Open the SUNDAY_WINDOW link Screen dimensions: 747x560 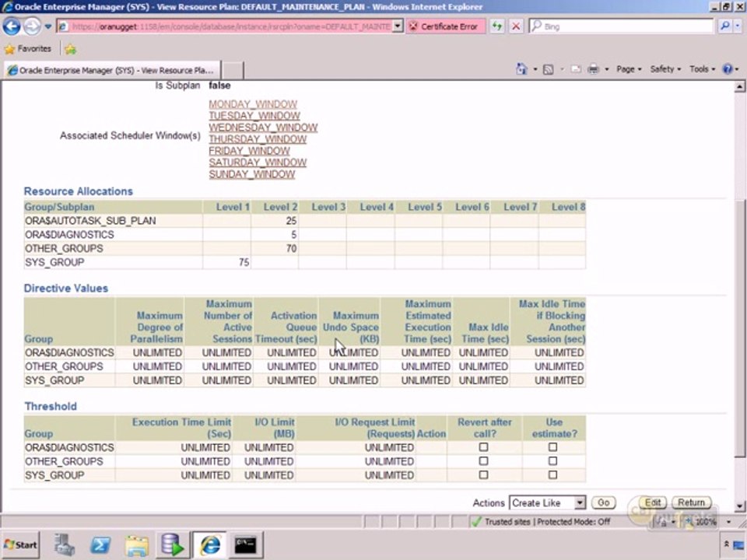252,174
